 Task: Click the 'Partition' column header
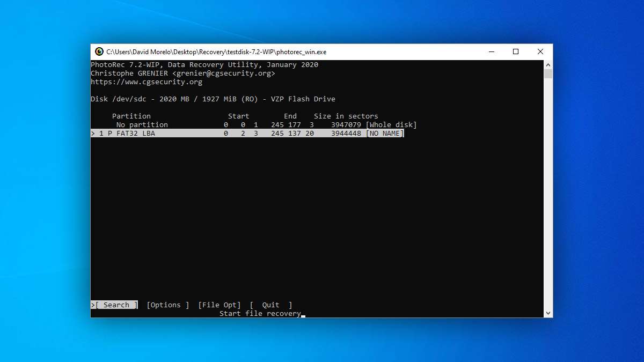[x=131, y=116]
